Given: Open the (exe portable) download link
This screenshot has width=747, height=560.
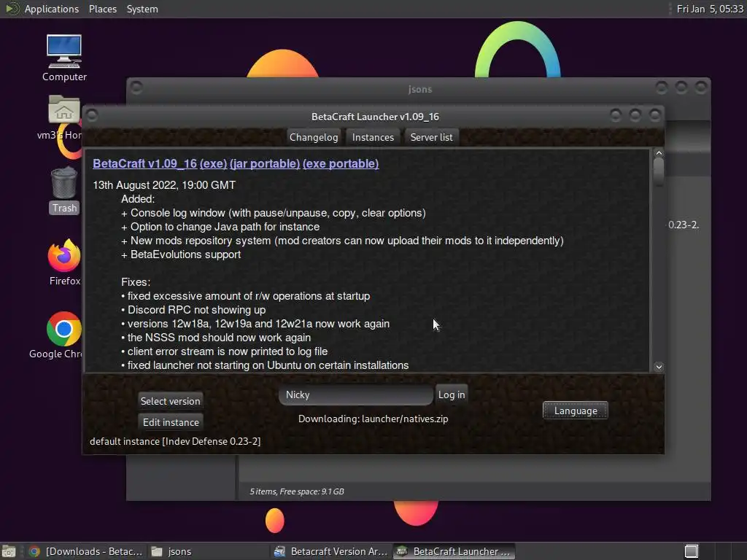Looking at the screenshot, I should (x=341, y=163).
